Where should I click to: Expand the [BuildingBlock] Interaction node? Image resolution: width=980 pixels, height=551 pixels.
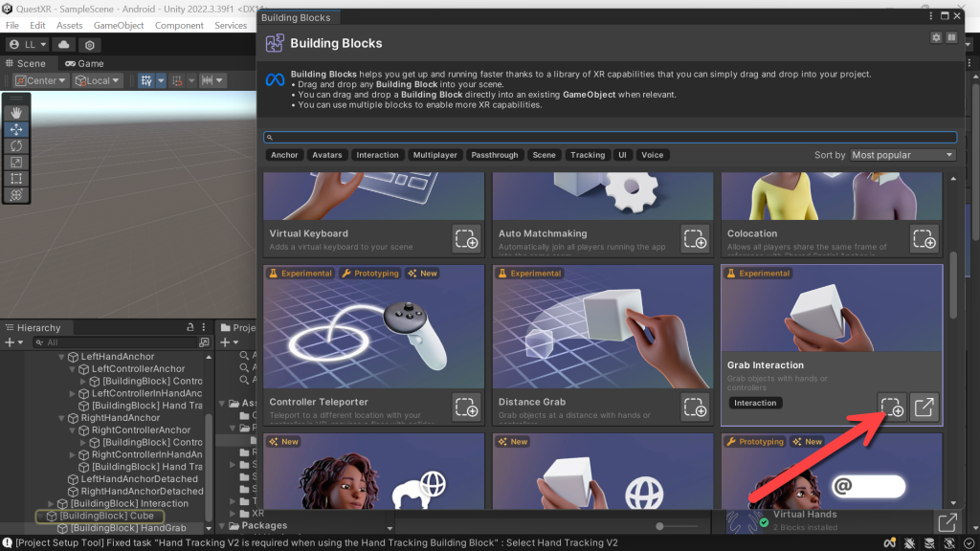pos(52,503)
